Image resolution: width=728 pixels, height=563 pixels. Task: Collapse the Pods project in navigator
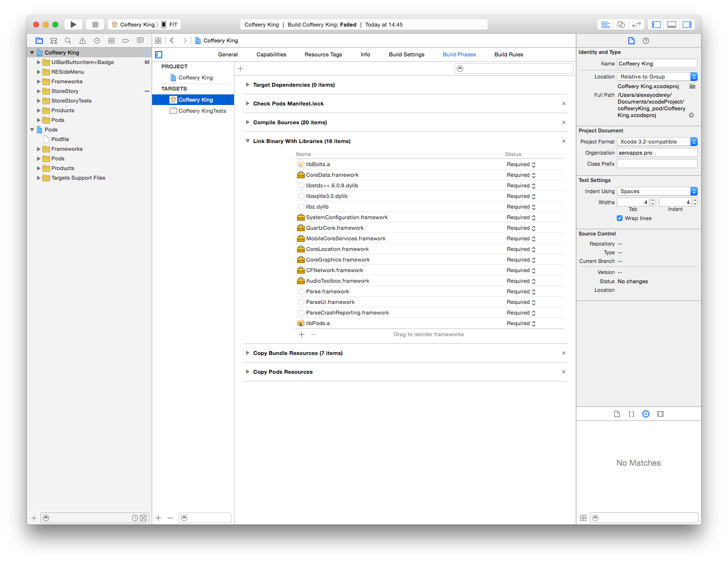tap(32, 130)
